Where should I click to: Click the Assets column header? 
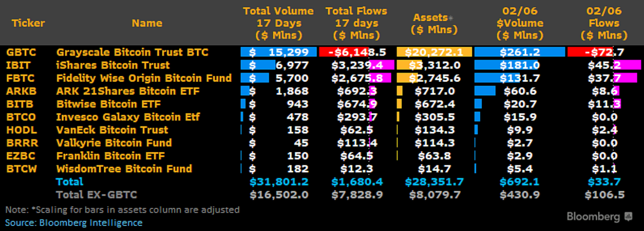click(434, 24)
